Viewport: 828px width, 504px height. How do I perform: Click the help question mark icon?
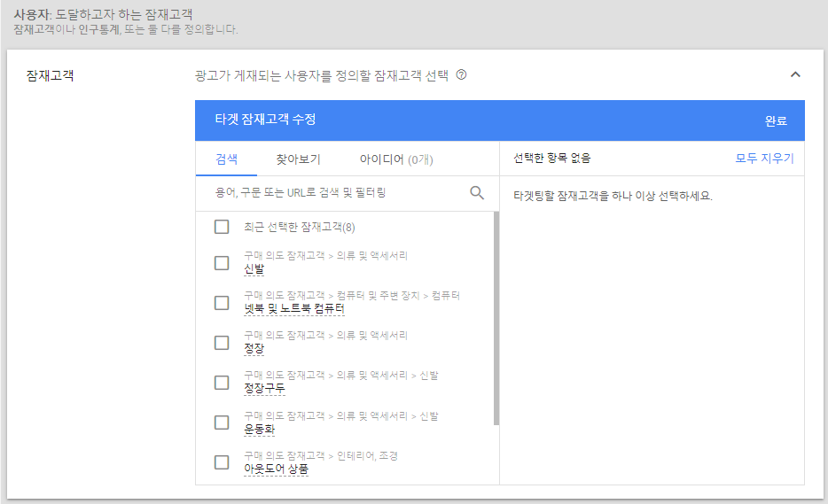click(461, 75)
